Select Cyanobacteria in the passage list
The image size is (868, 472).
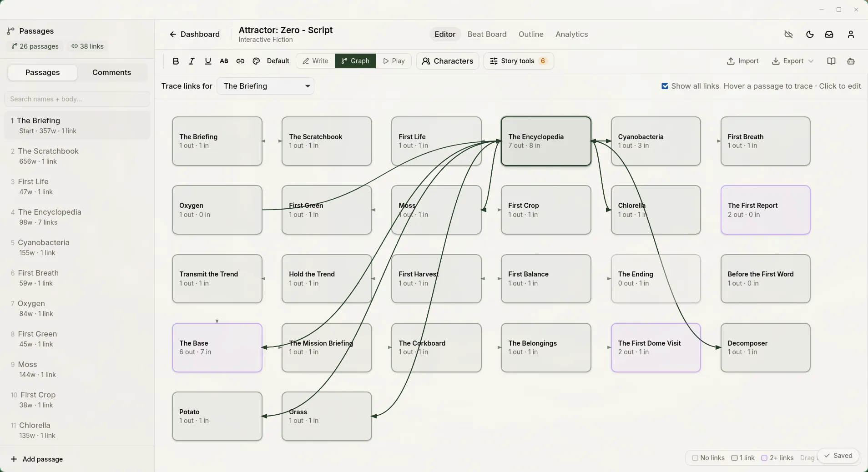click(x=77, y=247)
